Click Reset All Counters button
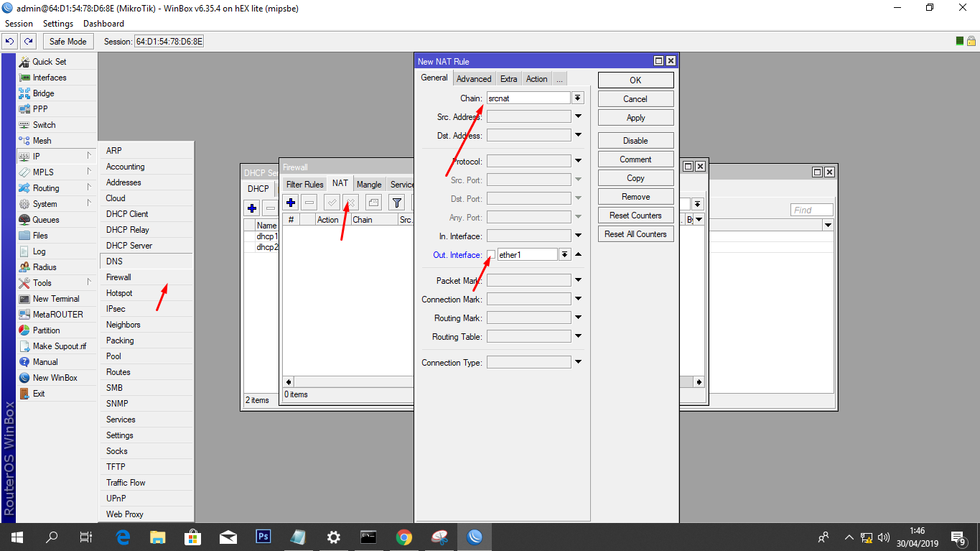 pyautogui.click(x=635, y=234)
